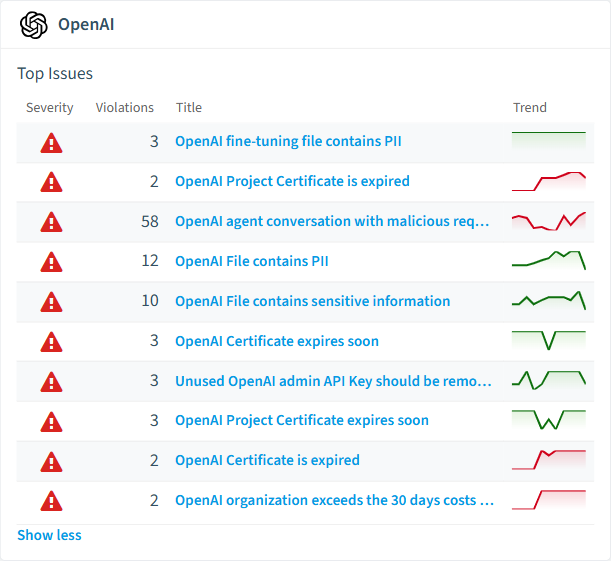Click the Title column header
Viewport: 611px width, 561px height.
[189, 108]
